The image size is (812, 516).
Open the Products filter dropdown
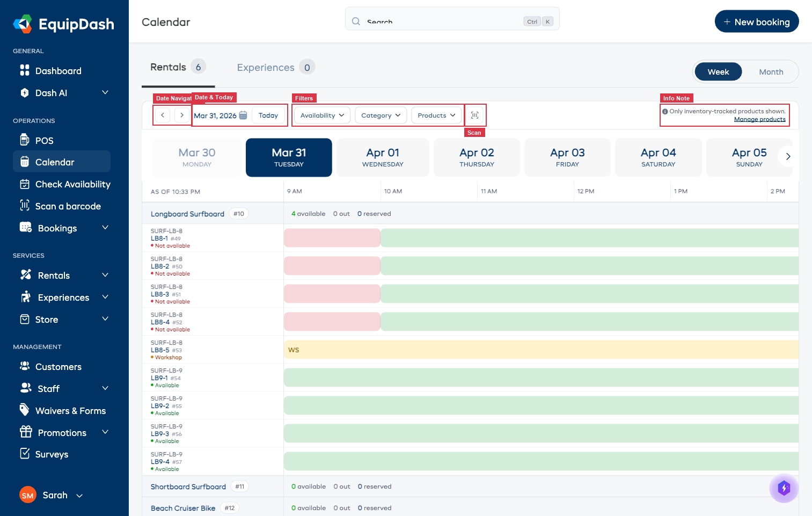(x=436, y=115)
